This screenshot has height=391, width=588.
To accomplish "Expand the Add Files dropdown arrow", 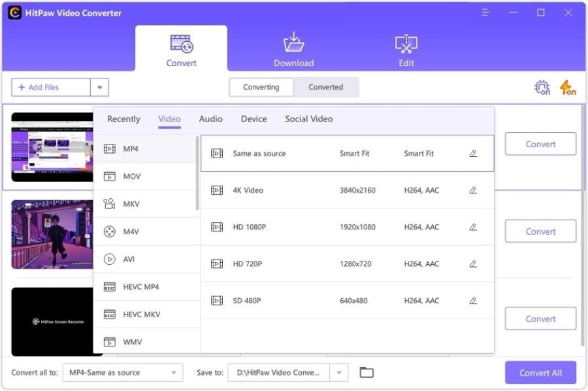I will tap(99, 88).
